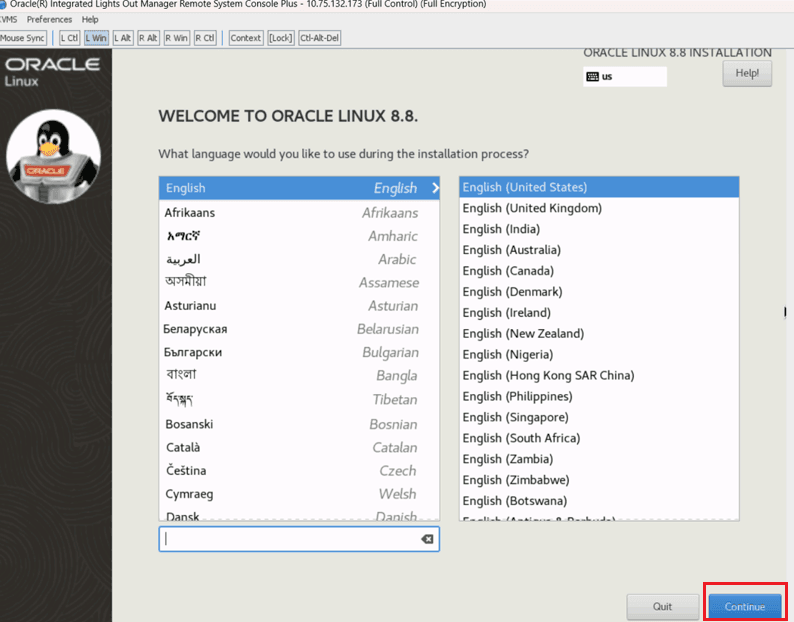Image resolution: width=794 pixels, height=622 pixels.
Task: Choose English (Ireland) locale
Action: pyautogui.click(x=599, y=313)
